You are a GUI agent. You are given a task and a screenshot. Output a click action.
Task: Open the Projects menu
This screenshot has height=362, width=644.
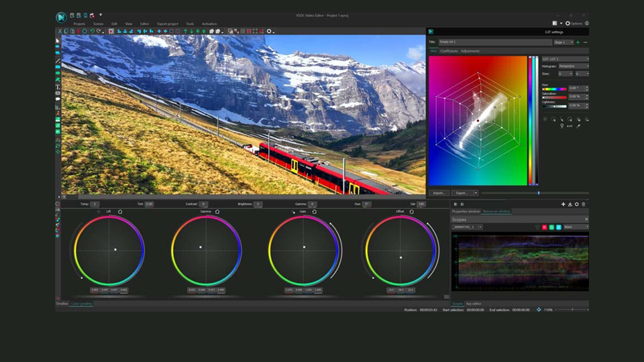tap(79, 24)
